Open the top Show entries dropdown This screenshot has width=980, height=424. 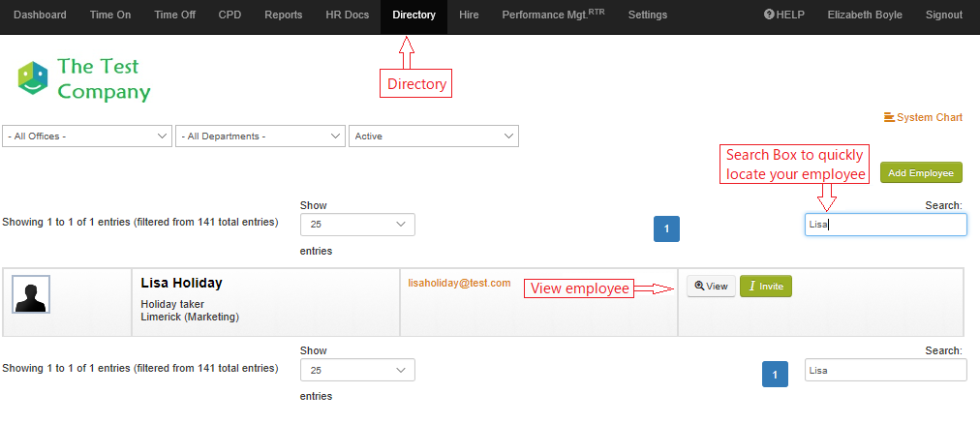point(357,225)
